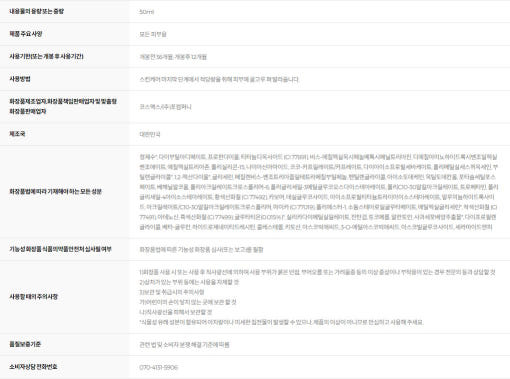The image size is (510, 379).
Task: Click the '품질보증기준' row label
Action: 25,344
